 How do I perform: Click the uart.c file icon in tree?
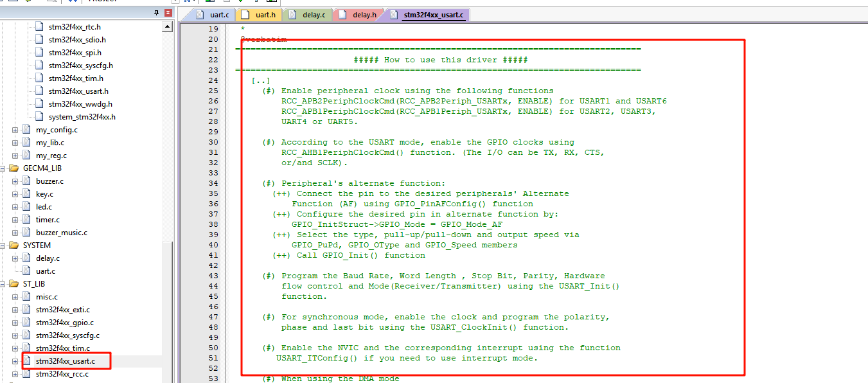26,271
